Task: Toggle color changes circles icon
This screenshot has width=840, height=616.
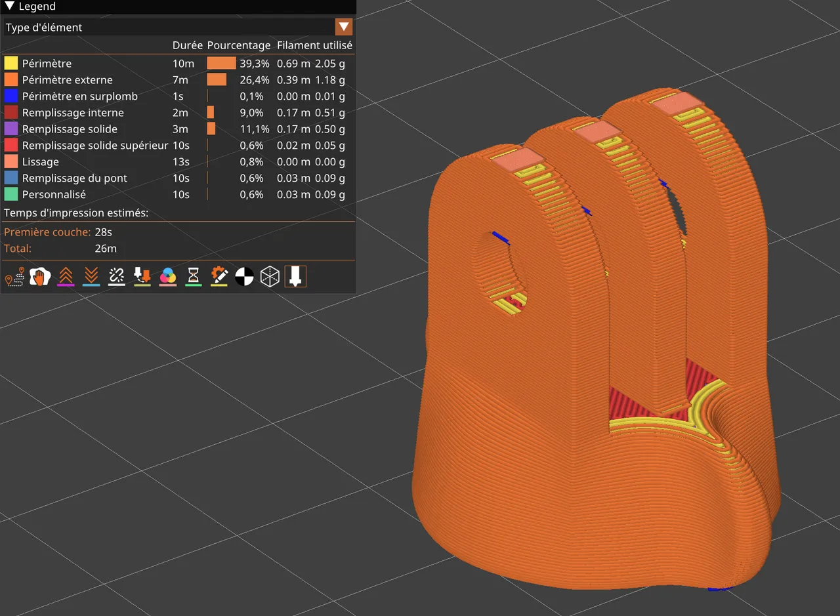Action: [168, 277]
